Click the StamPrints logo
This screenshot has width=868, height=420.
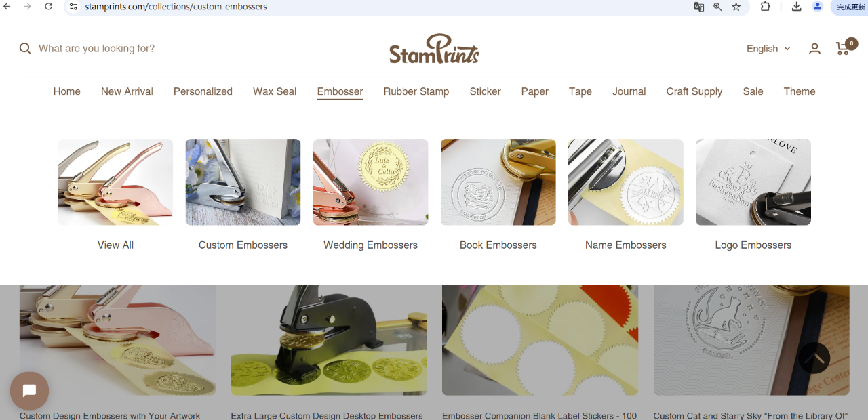tap(434, 49)
